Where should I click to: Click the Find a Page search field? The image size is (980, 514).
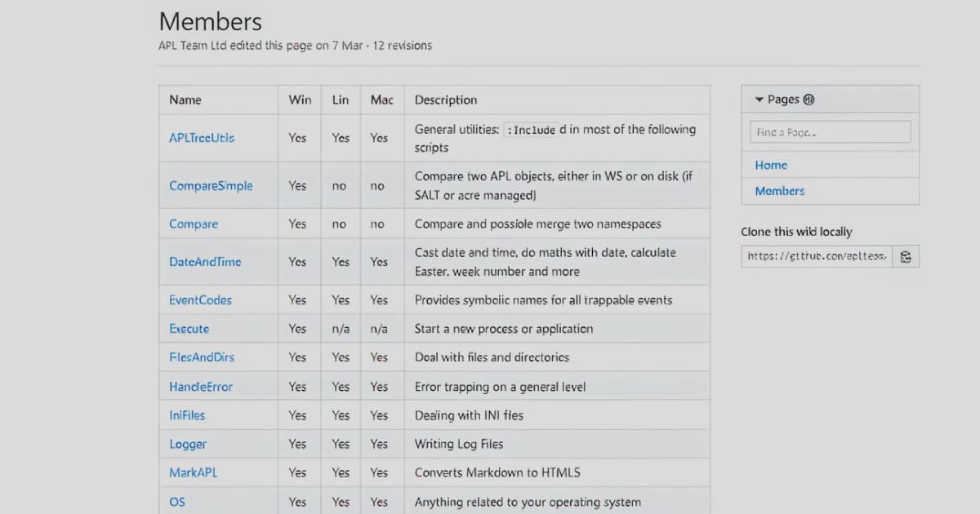coord(830,132)
